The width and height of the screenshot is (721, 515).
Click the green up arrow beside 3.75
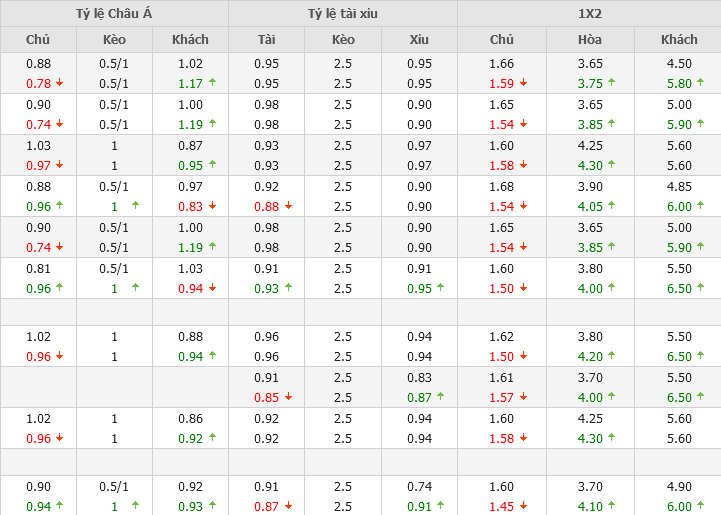[612, 83]
